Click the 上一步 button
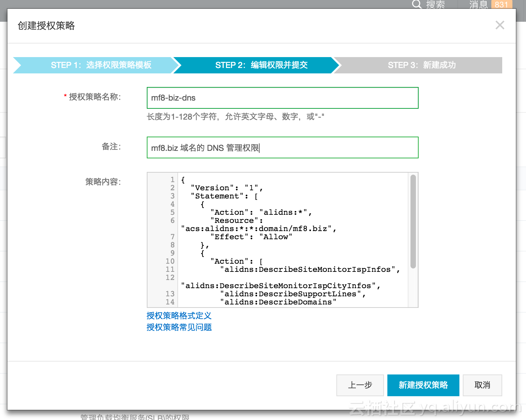Screen dimensions: 526x420 coord(360,385)
